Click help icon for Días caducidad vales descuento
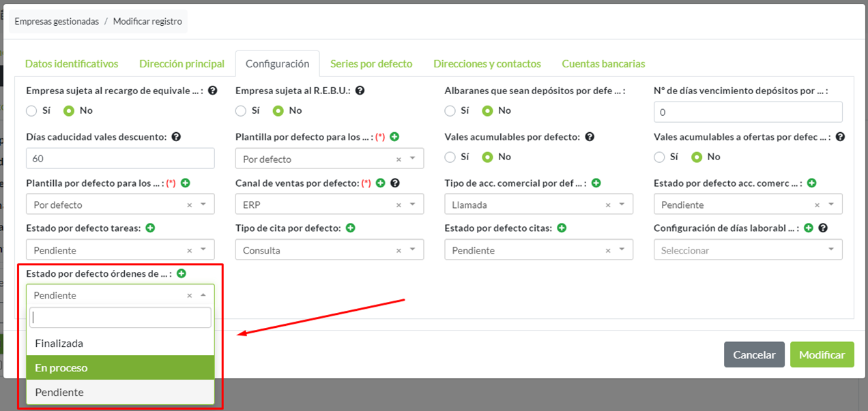 (x=176, y=136)
